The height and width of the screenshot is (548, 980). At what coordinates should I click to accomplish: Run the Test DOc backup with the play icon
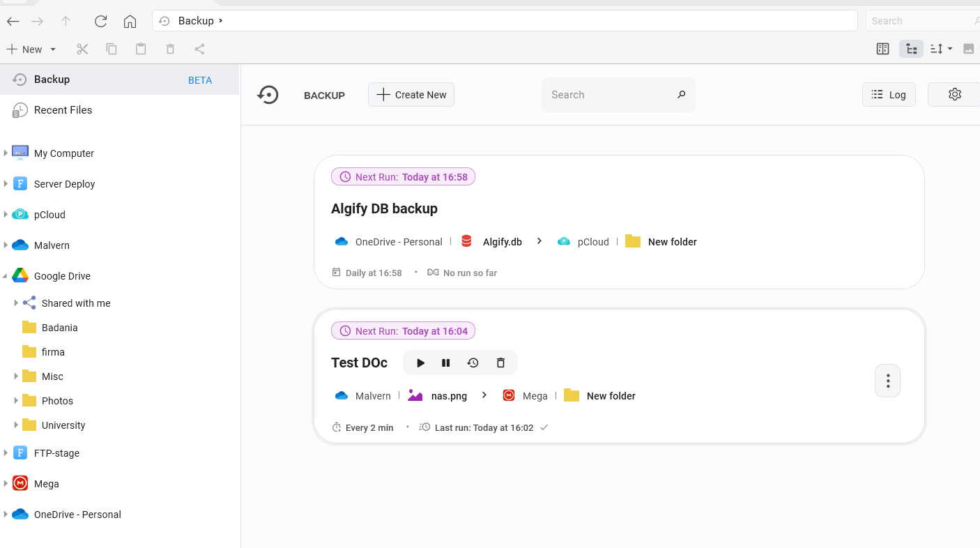coord(420,363)
